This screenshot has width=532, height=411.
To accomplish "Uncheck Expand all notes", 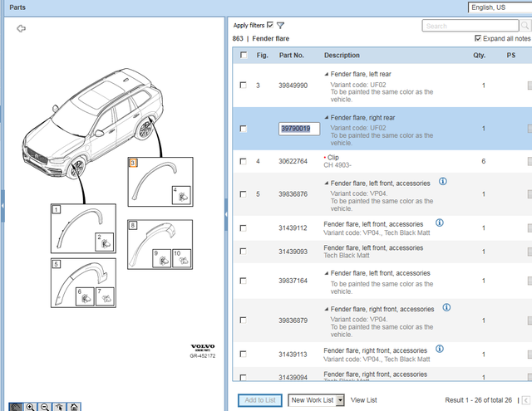I will pos(477,38).
